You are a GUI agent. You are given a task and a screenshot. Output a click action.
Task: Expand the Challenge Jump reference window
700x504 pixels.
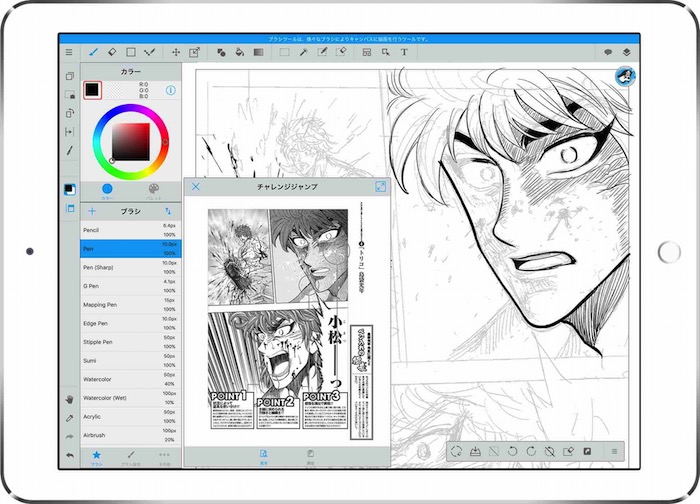click(x=380, y=187)
